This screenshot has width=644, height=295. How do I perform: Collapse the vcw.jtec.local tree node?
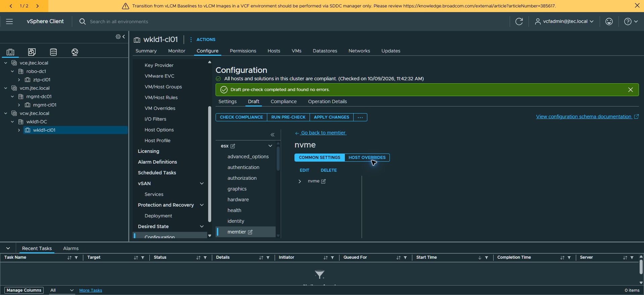pos(6,113)
